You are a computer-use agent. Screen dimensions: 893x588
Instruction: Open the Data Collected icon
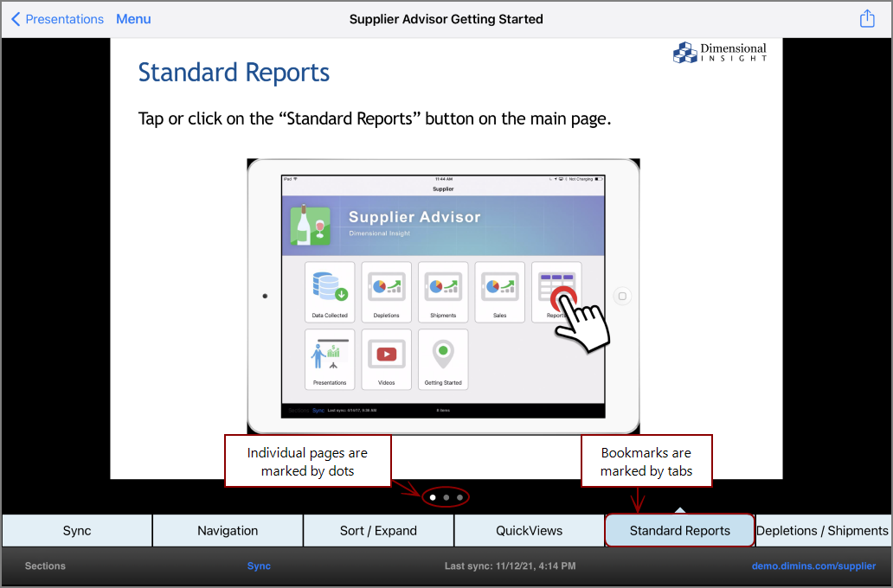(x=330, y=292)
